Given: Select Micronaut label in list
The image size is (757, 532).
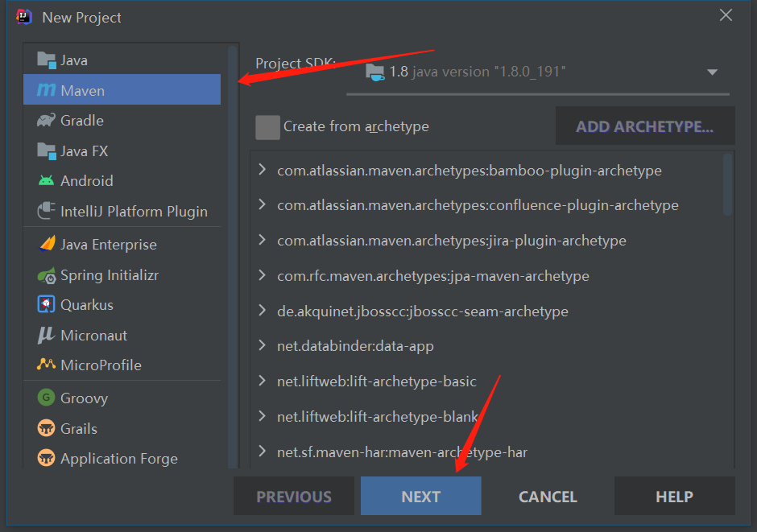Looking at the screenshot, I should pyautogui.click(x=94, y=335).
